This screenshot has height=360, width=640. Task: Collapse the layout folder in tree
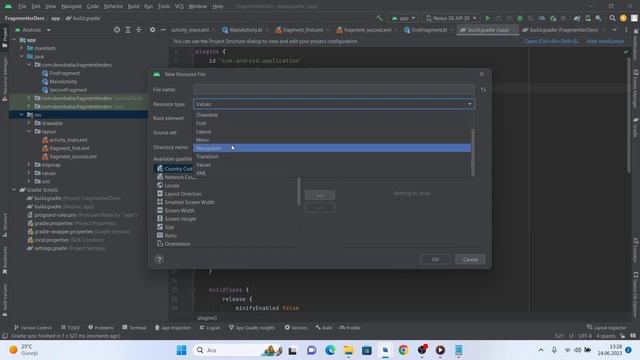coord(29,131)
